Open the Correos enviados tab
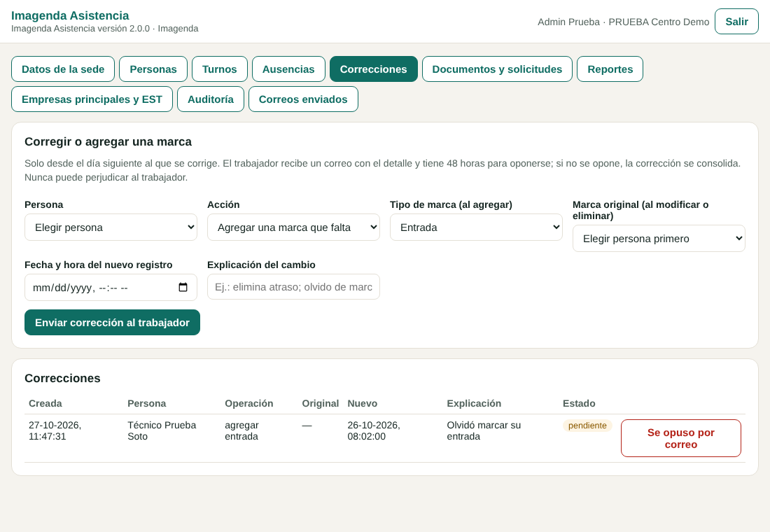Image resolution: width=770 pixels, height=532 pixels. coord(304,99)
